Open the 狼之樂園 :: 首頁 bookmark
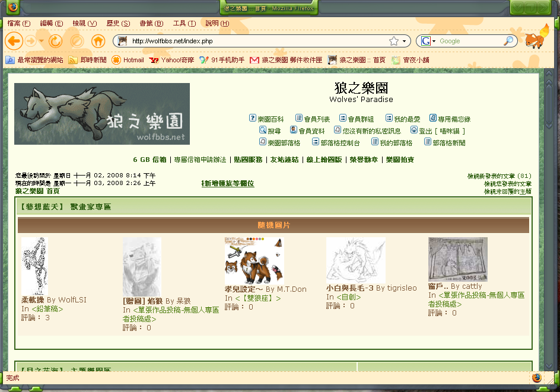The image size is (560, 392). click(x=357, y=60)
